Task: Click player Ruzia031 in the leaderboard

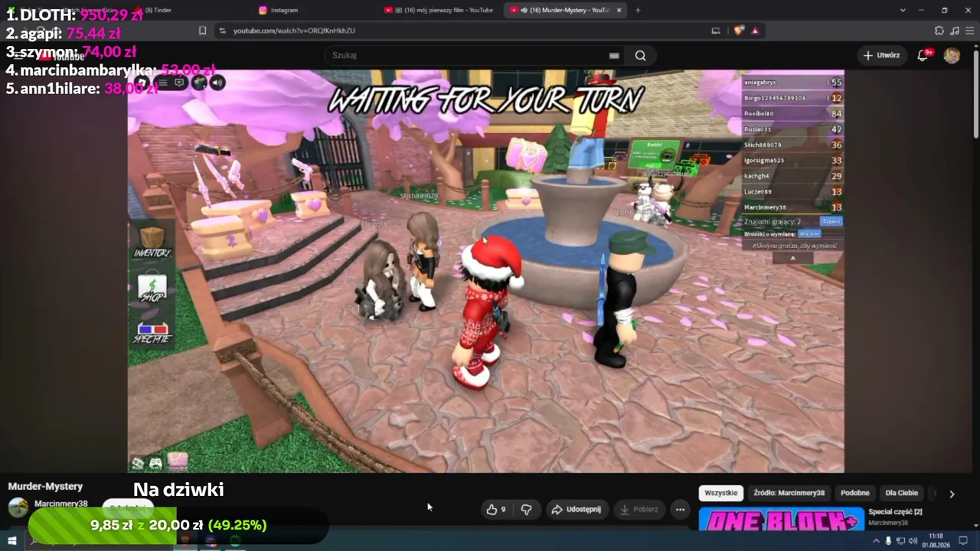Action: [x=792, y=129]
